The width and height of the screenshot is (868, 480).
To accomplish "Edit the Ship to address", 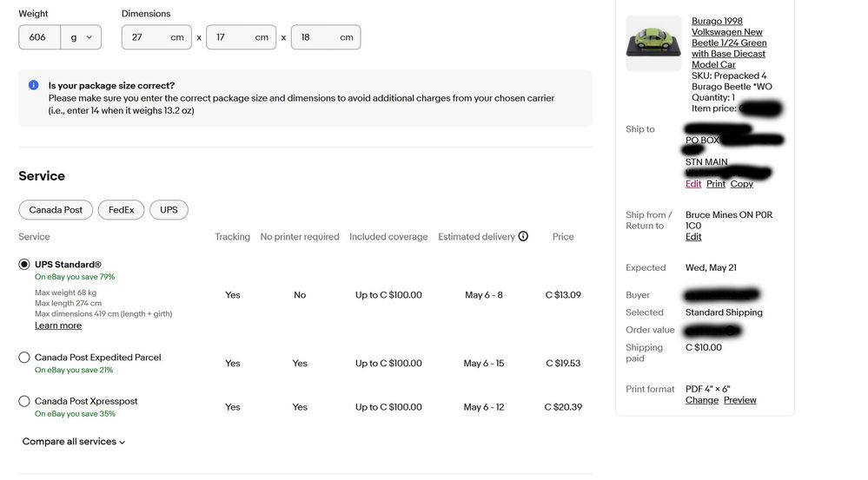I will tap(693, 184).
